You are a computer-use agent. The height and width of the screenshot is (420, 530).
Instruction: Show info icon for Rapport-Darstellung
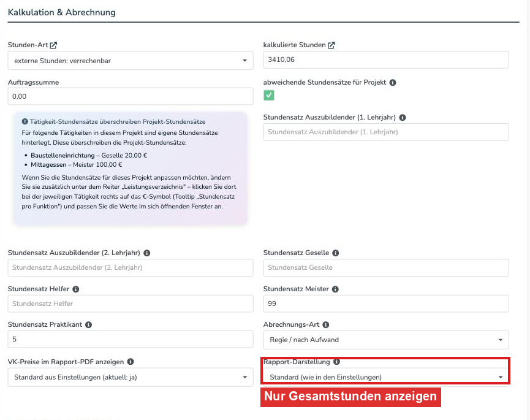coord(336,362)
